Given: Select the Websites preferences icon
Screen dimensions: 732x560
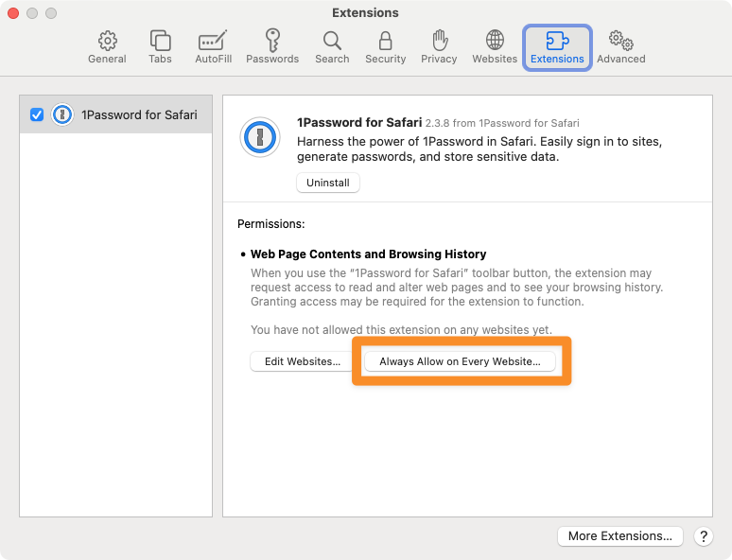Looking at the screenshot, I should click(495, 46).
